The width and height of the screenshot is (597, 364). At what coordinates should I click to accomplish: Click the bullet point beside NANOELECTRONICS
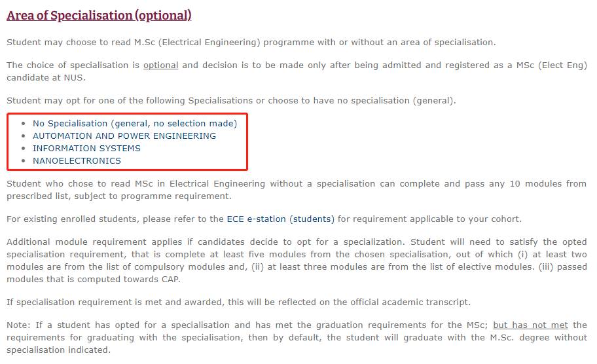pyautogui.click(x=24, y=161)
